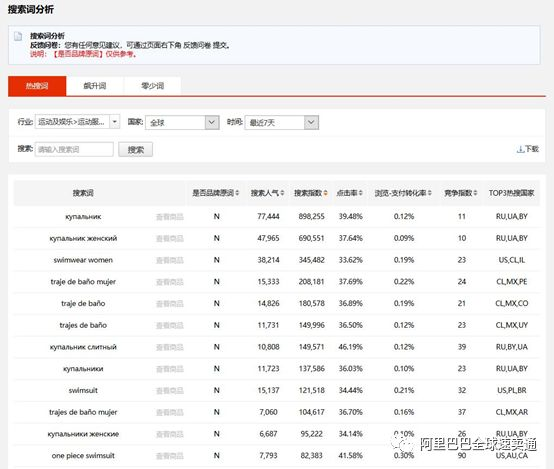Viewport: 554px width, 469px height.
Task: Open the 国家 country dropdown showing 全球
Action: point(182,123)
